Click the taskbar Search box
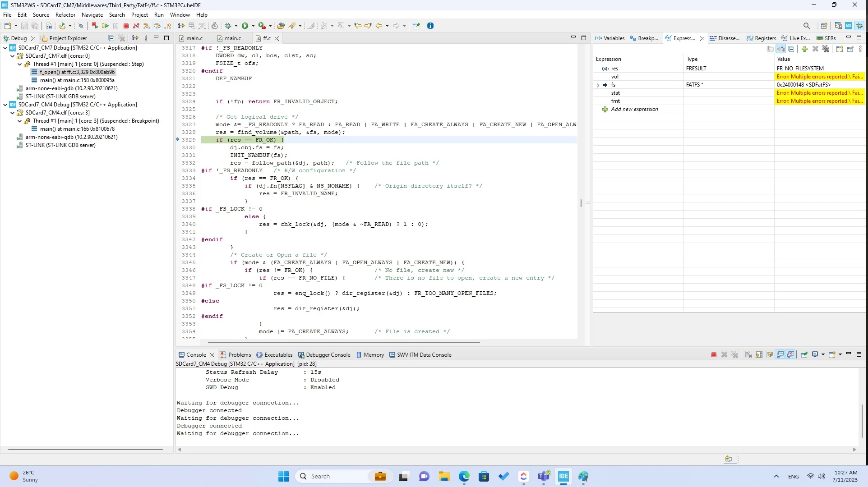The height and width of the screenshot is (487, 868). coord(344,476)
